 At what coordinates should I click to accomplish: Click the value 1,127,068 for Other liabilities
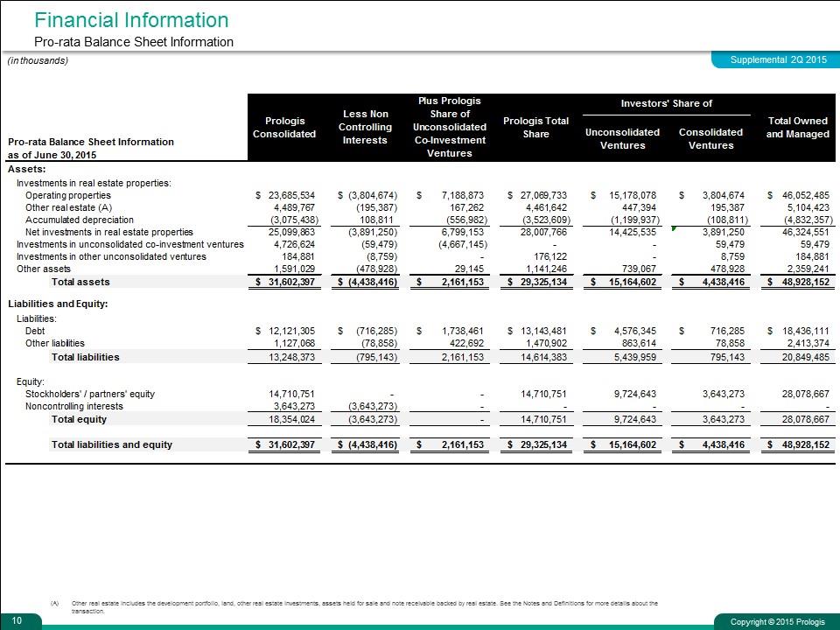tap(294, 343)
